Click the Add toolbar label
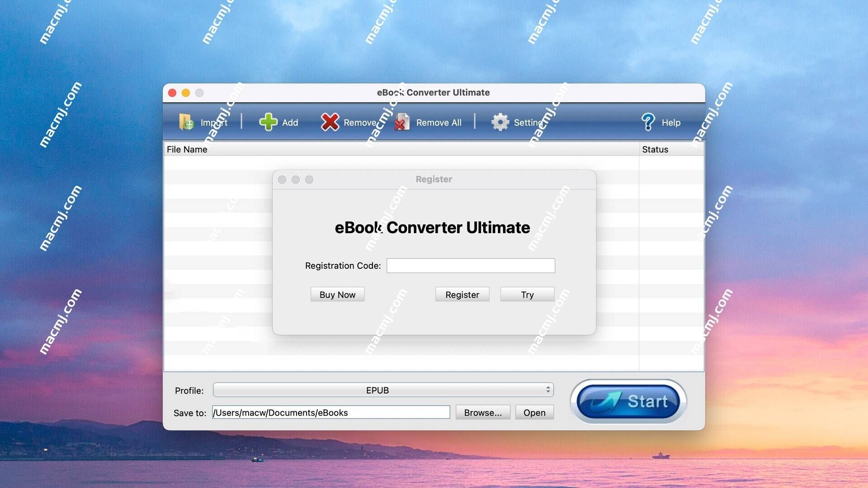The width and height of the screenshot is (868, 488). (290, 122)
